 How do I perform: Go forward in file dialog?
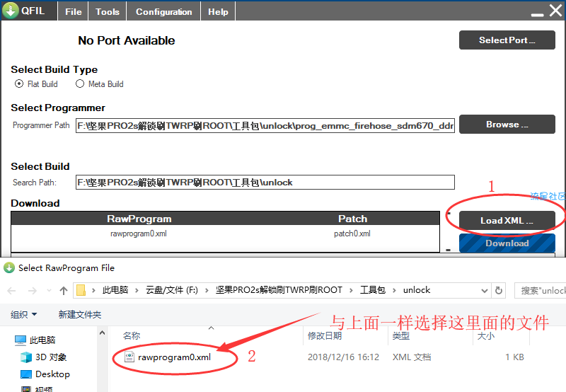pyautogui.click(x=33, y=291)
